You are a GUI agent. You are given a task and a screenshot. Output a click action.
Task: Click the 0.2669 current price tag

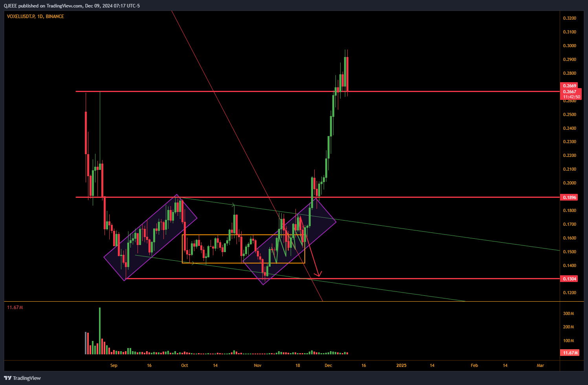click(570, 86)
